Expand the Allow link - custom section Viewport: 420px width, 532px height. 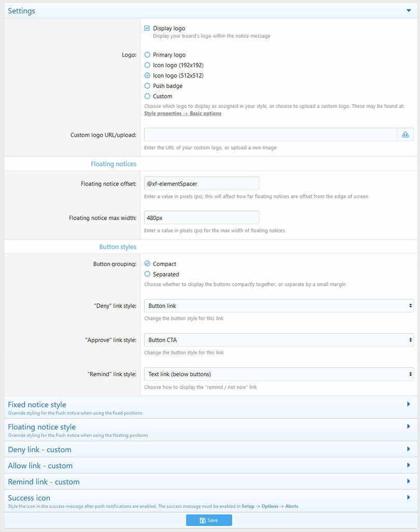point(409,465)
